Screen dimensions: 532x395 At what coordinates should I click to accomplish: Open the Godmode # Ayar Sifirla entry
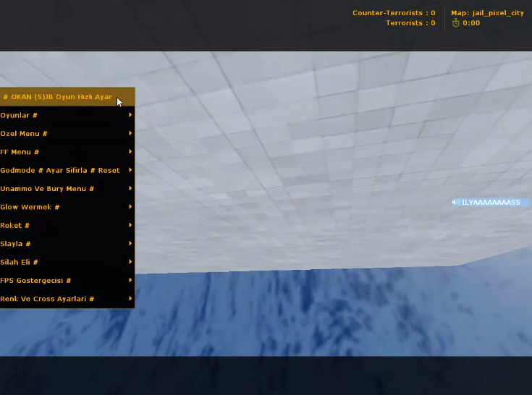[67, 170]
